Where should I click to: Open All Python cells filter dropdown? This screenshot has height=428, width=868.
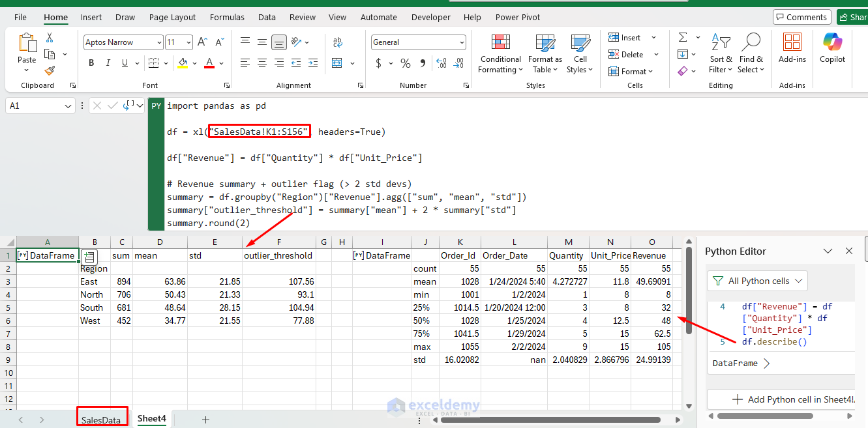[x=757, y=281]
